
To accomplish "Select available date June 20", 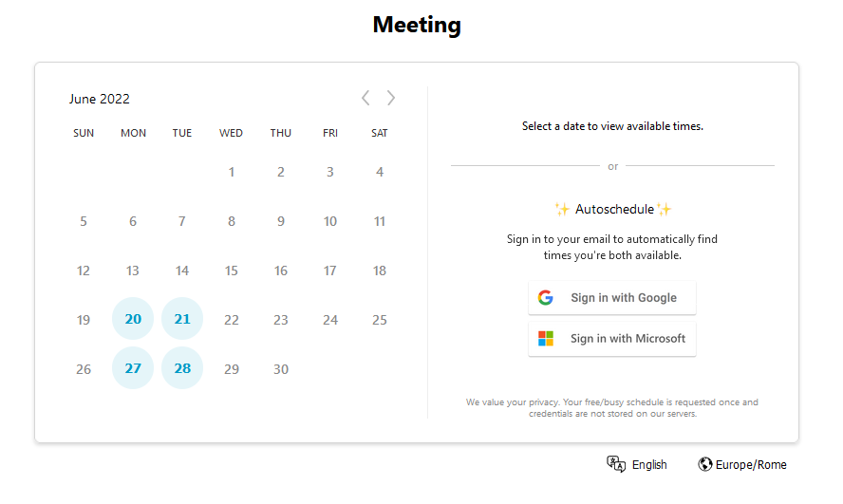I will tap(133, 319).
